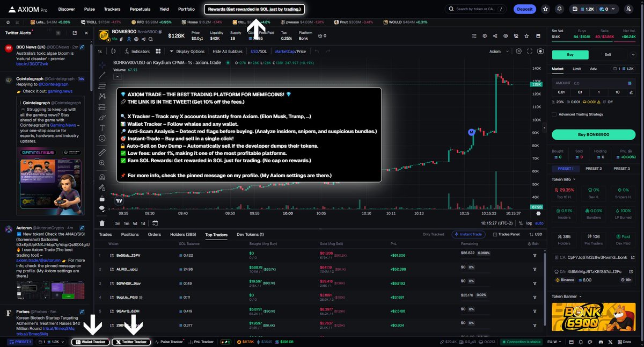Image resolution: width=644 pixels, height=347 pixels.
Task: Select the zoom in tool on the chart
Action: click(x=102, y=163)
